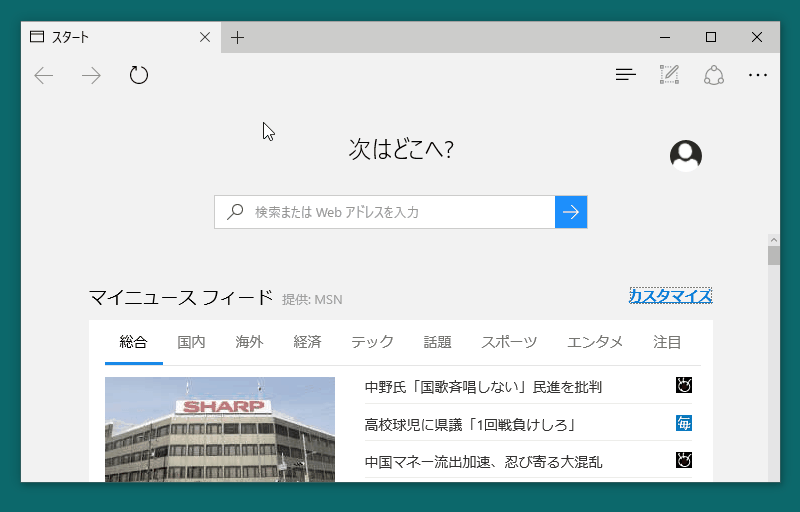Click source icon beside 中野氏 headline
800x512 pixels.
click(x=684, y=385)
